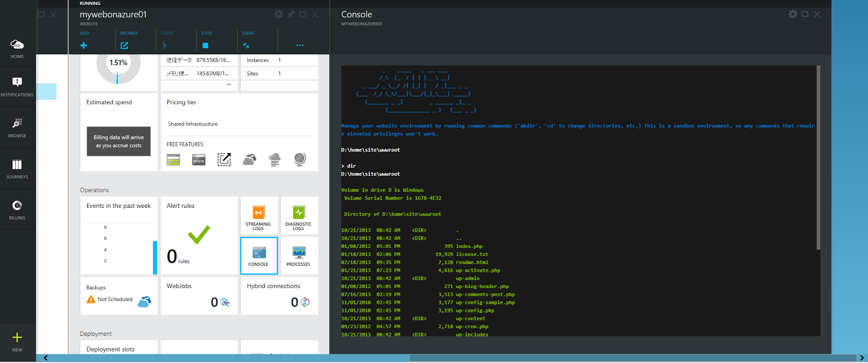Click the horizontal scrollbar left arrow

click(x=46, y=358)
